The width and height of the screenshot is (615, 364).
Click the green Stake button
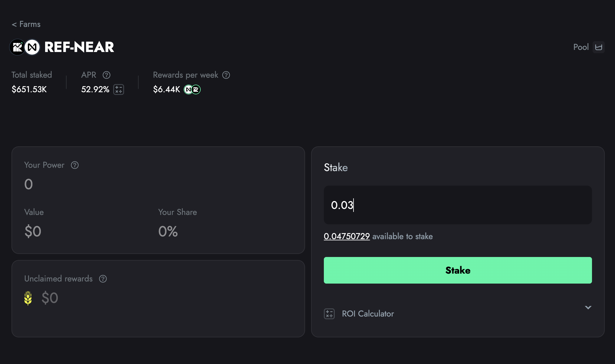458,270
